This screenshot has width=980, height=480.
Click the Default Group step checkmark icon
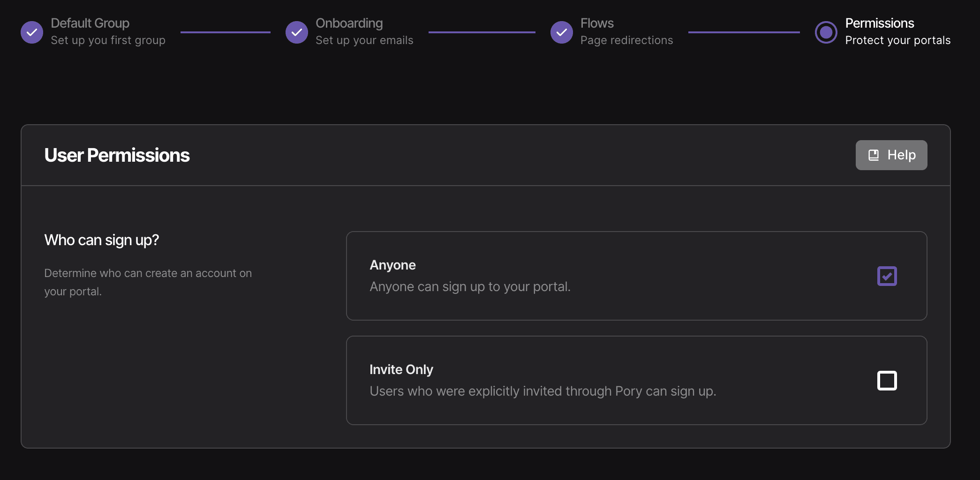(x=32, y=32)
